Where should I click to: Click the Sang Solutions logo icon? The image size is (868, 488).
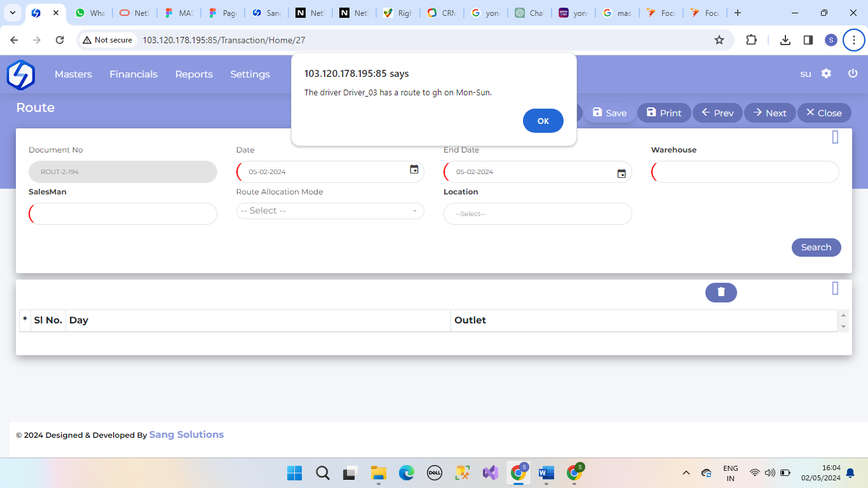(21, 74)
